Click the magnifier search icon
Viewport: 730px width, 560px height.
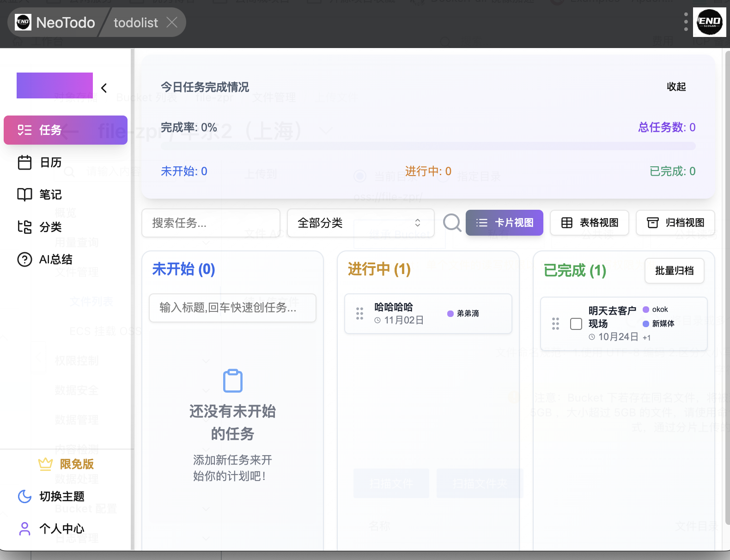click(452, 223)
